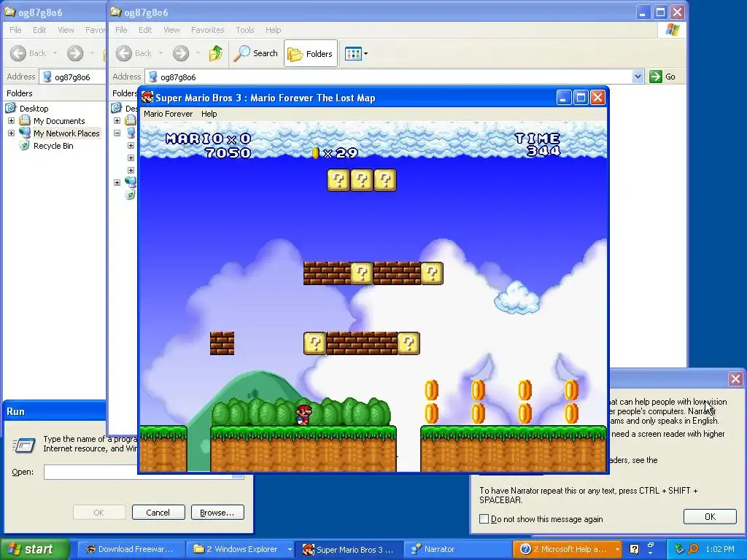This screenshot has height=560, width=747.
Task: Click the Start button
Action: pyautogui.click(x=35, y=549)
